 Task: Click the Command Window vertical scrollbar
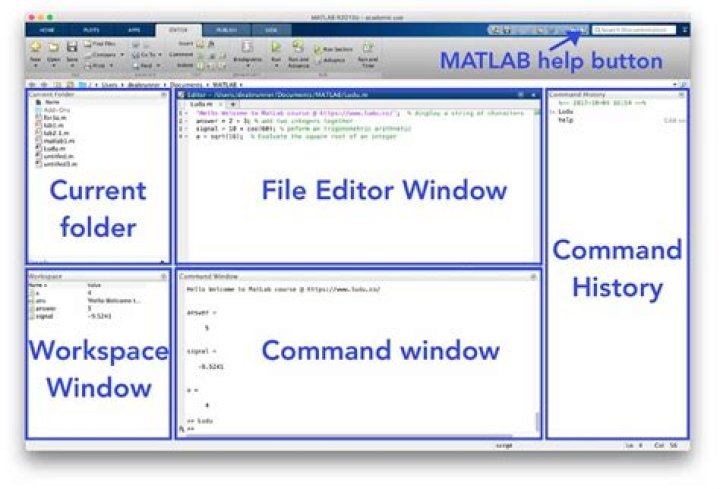pos(536,421)
